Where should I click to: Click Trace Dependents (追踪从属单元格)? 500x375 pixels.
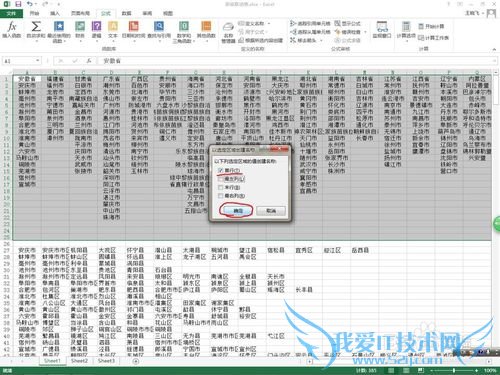click(310, 32)
